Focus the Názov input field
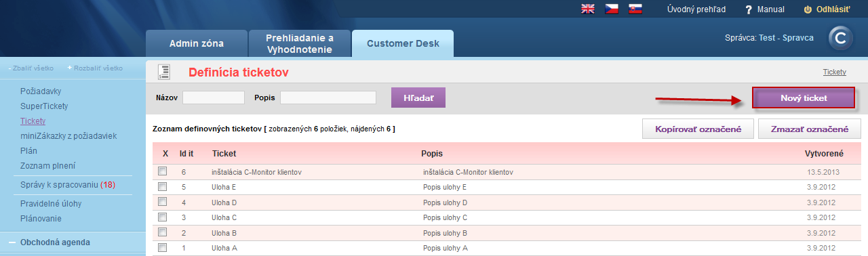868x256 pixels. coord(214,98)
